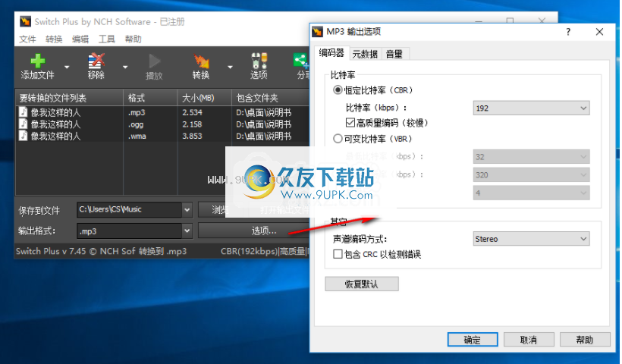Click the Convert toolbar icon
Image resolution: width=622 pixels, height=364 pixels.
pyautogui.click(x=201, y=61)
